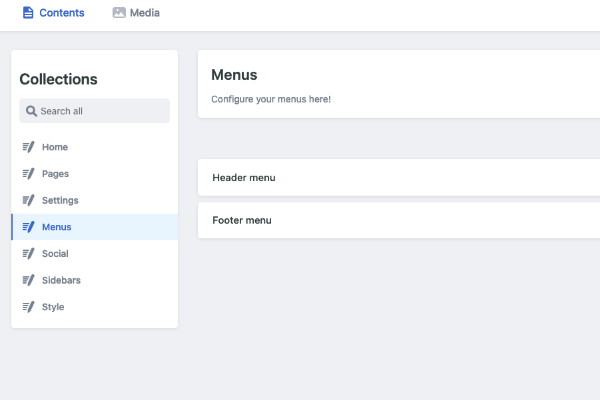Go to the Pages collection label
The height and width of the screenshot is (400, 600).
click(x=55, y=174)
